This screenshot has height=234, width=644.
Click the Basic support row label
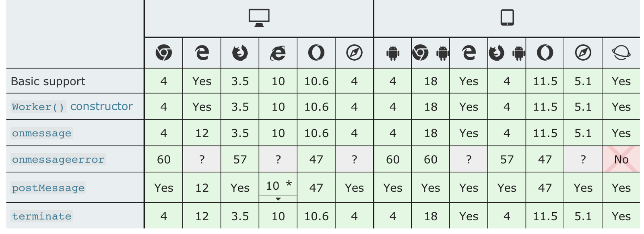pos(48,81)
